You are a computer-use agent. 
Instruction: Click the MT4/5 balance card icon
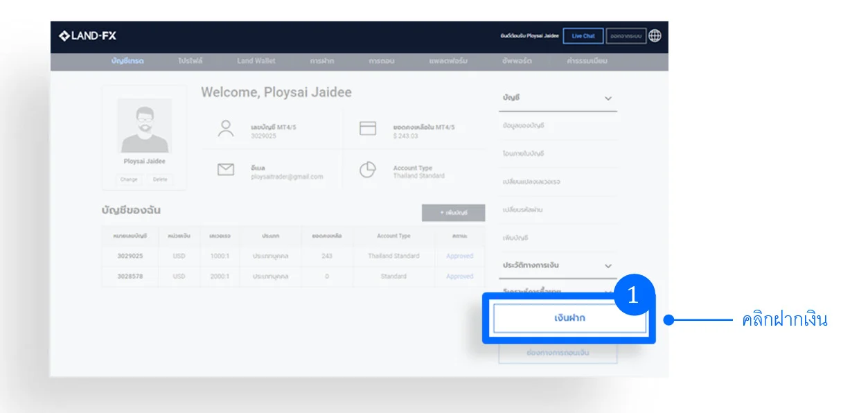point(368,128)
